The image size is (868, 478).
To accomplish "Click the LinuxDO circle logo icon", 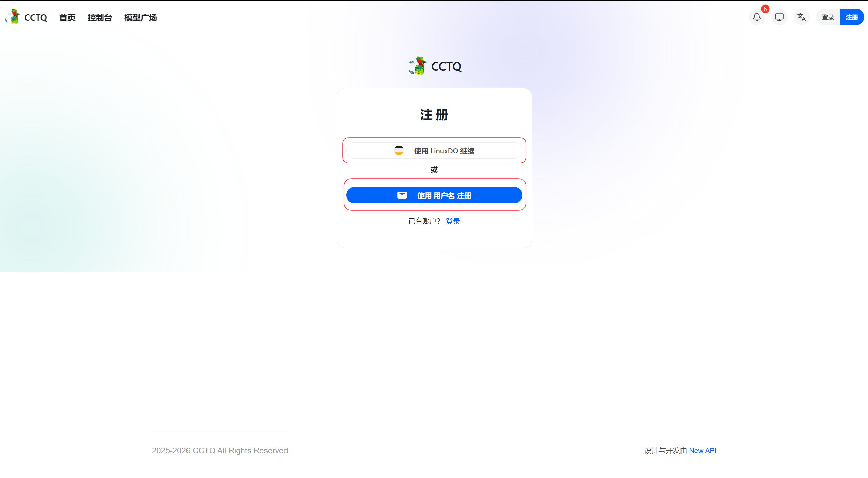I will tap(399, 150).
